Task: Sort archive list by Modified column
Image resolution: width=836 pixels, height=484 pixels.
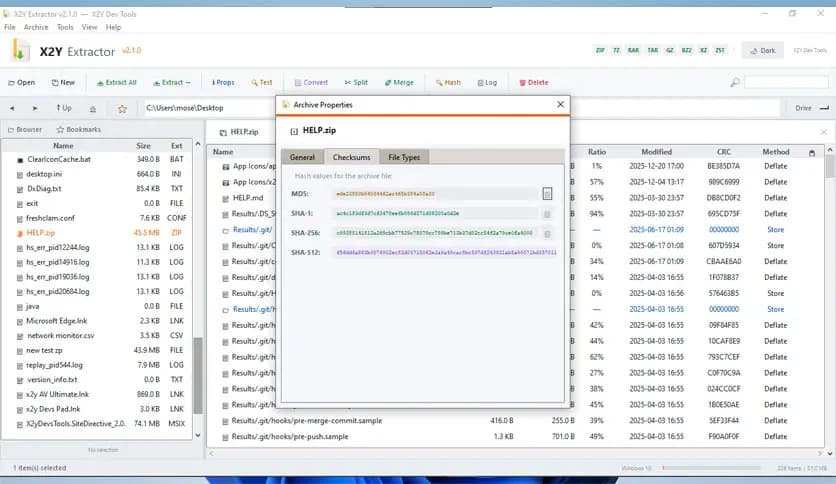Action: click(656, 152)
